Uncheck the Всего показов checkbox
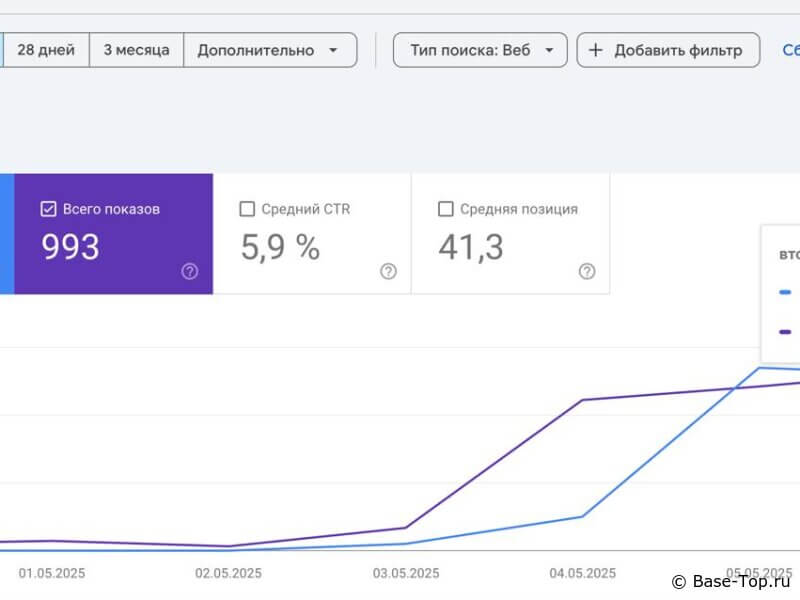 tap(48, 209)
